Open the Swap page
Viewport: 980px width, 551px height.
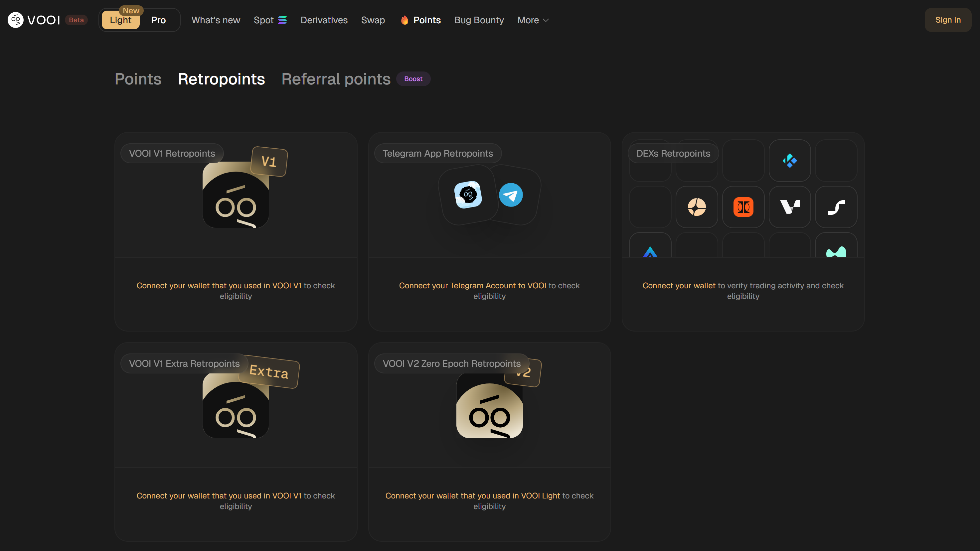[x=373, y=20]
